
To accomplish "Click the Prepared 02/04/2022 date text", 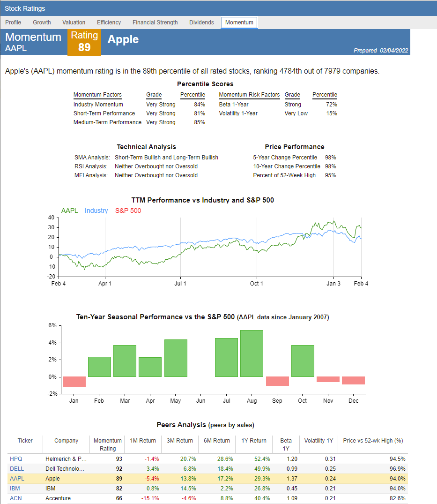I will [381, 51].
